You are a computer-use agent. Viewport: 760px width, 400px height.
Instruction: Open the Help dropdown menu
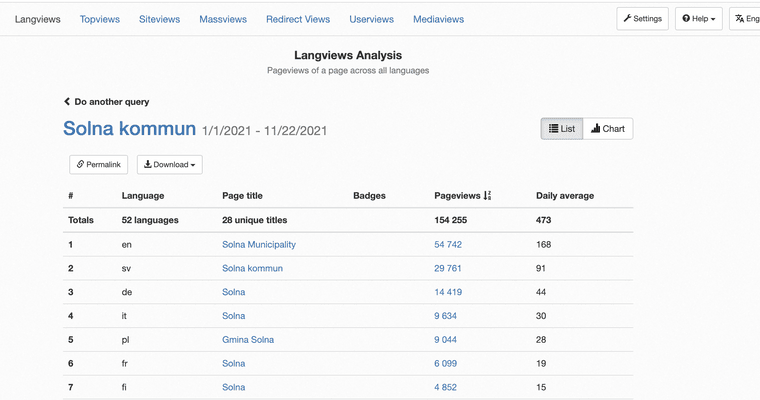698,19
